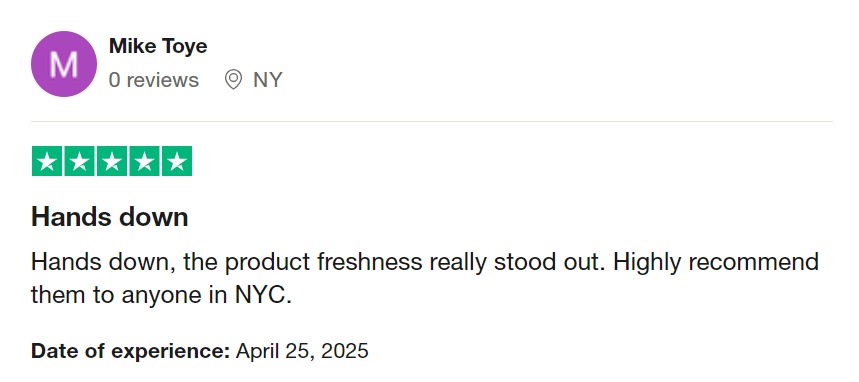Click the Date of experience label
The image size is (859, 382).
(x=130, y=351)
